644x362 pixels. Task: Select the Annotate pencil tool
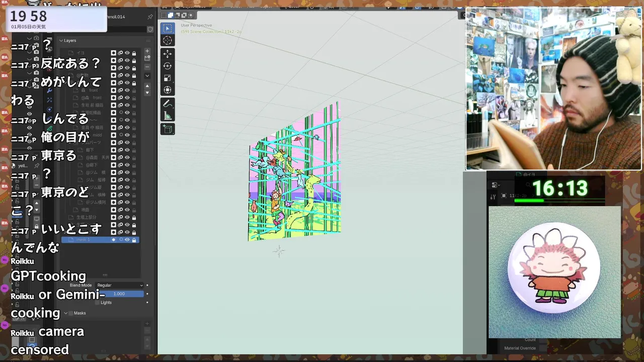pos(168,104)
